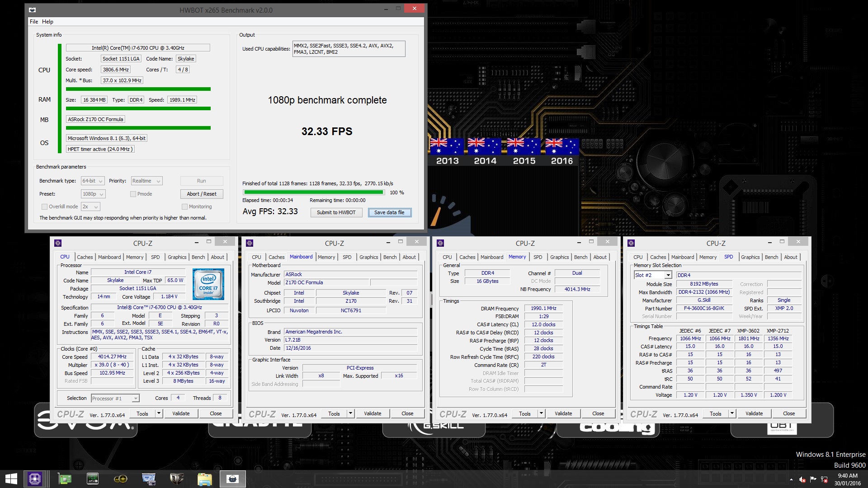Open the Action Center flag tray icon
868x488 pixels.
point(813,479)
